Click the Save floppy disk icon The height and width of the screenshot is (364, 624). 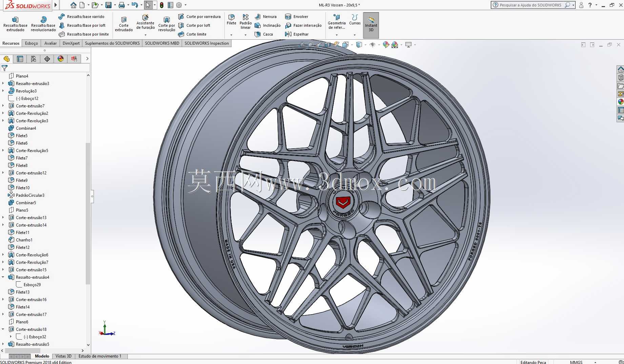108,5
